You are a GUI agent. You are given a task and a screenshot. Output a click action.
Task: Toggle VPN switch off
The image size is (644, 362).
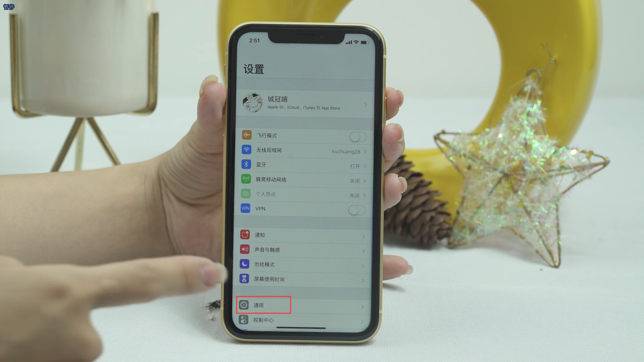point(357,208)
